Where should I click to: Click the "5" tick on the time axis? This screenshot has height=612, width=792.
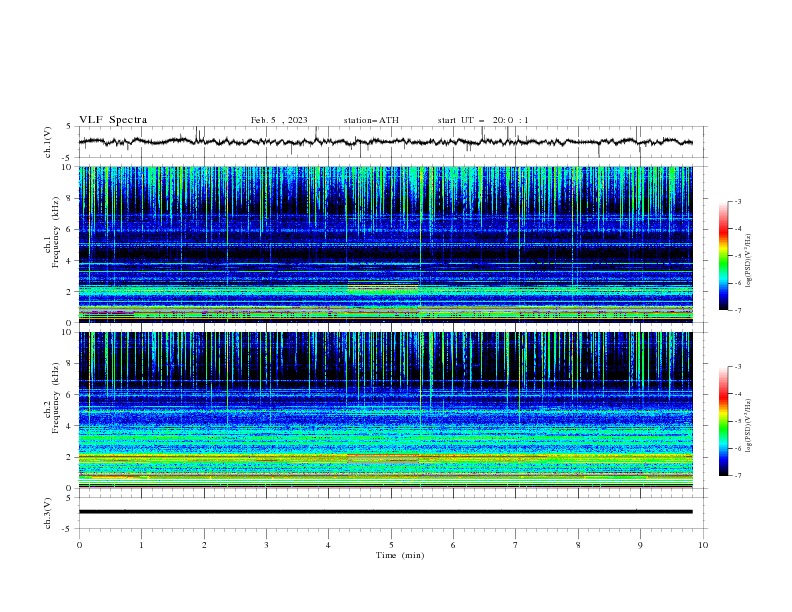coord(391,545)
